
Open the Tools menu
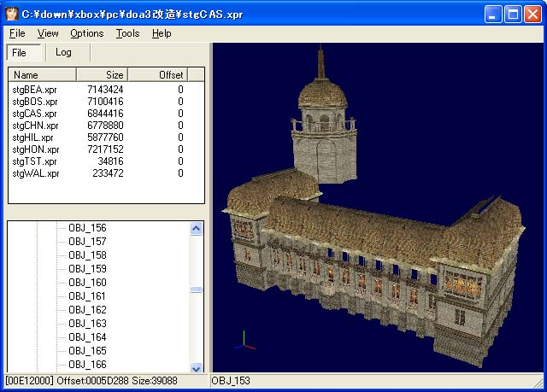pos(127,33)
